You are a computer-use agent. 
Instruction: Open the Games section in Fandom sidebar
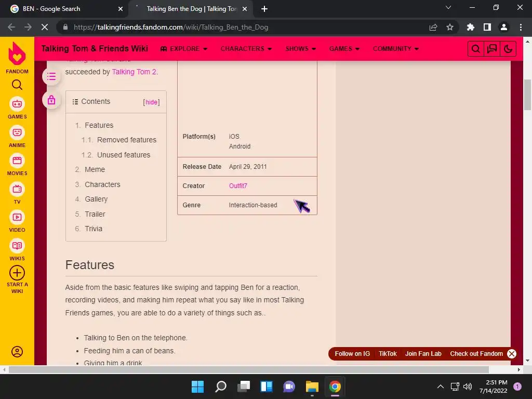point(17,108)
